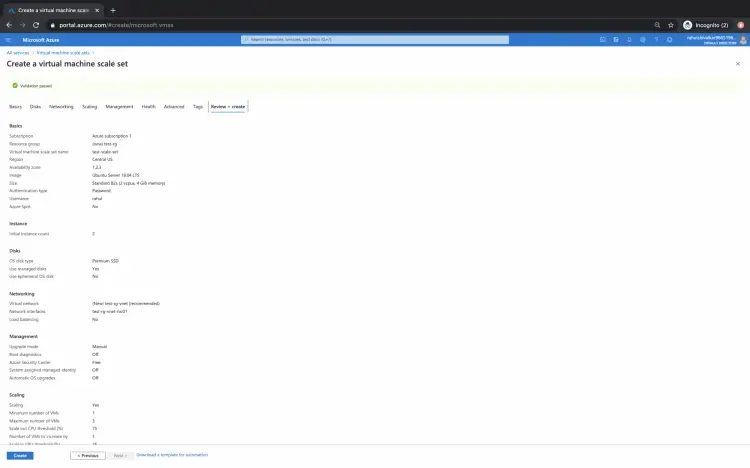Select the Management tab
The image size is (750, 468).
119,106
